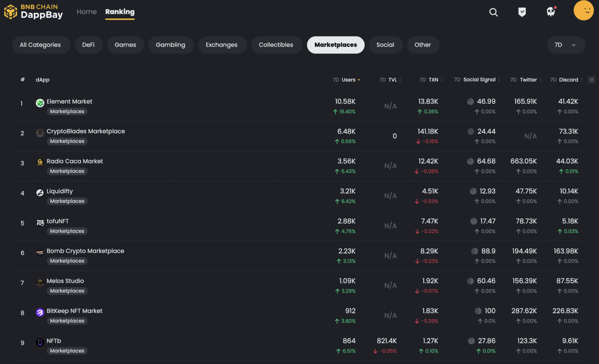
Task: Click the NFTb dApp icon
Action: tap(40, 342)
